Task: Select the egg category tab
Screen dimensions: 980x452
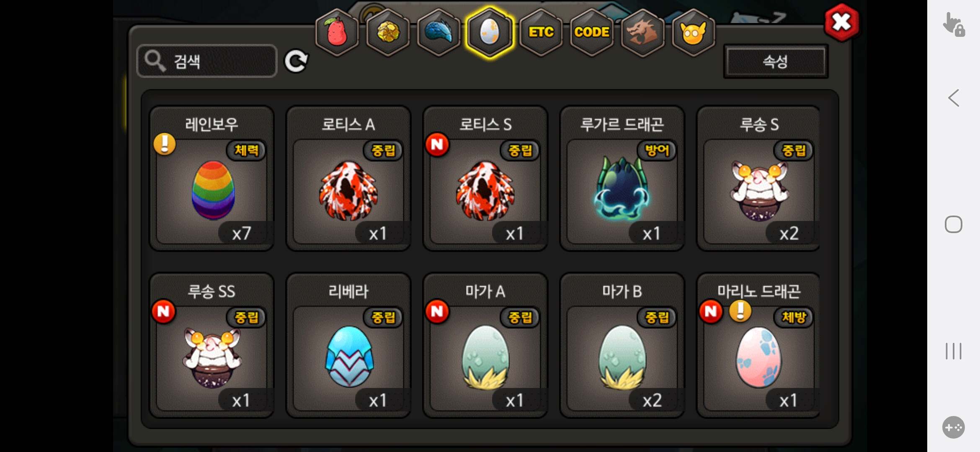Action: [490, 33]
